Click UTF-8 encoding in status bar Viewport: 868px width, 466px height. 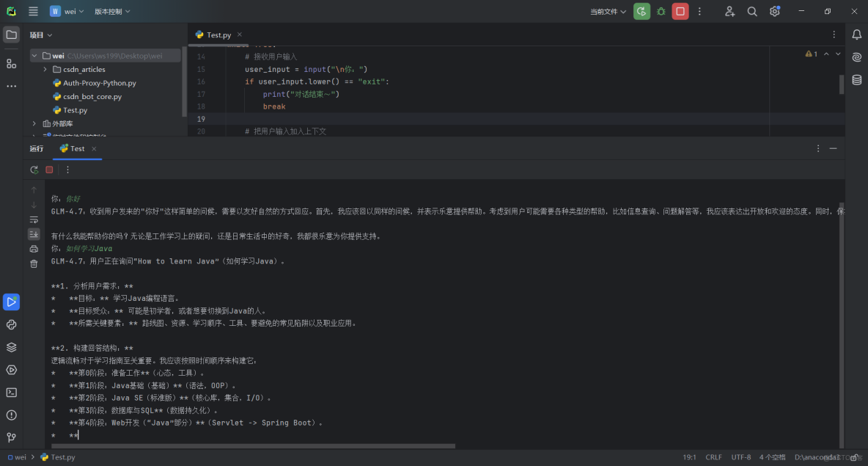pos(740,456)
